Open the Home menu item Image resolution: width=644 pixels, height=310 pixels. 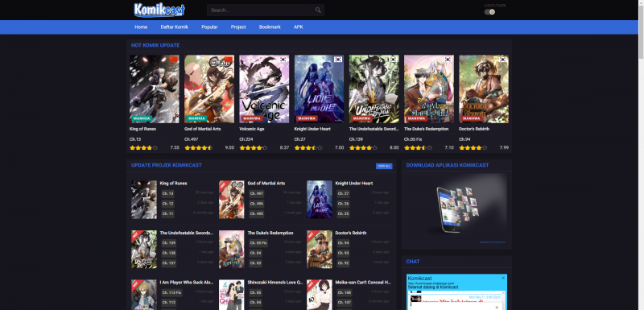pos(141,27)
